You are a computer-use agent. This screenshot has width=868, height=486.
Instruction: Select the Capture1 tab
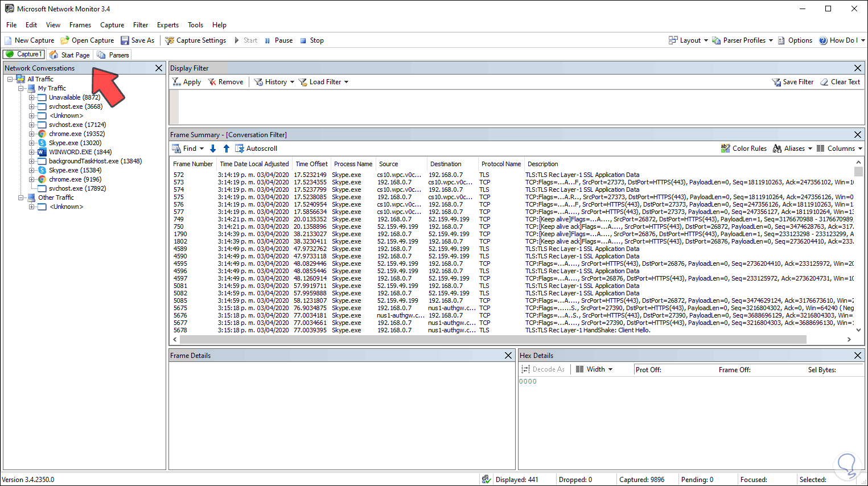pos(24,54)
